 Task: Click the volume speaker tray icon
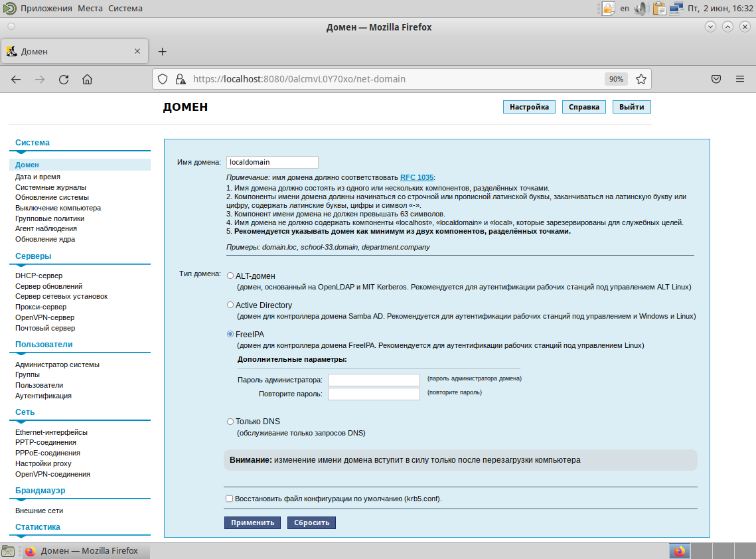coord(641,8)
